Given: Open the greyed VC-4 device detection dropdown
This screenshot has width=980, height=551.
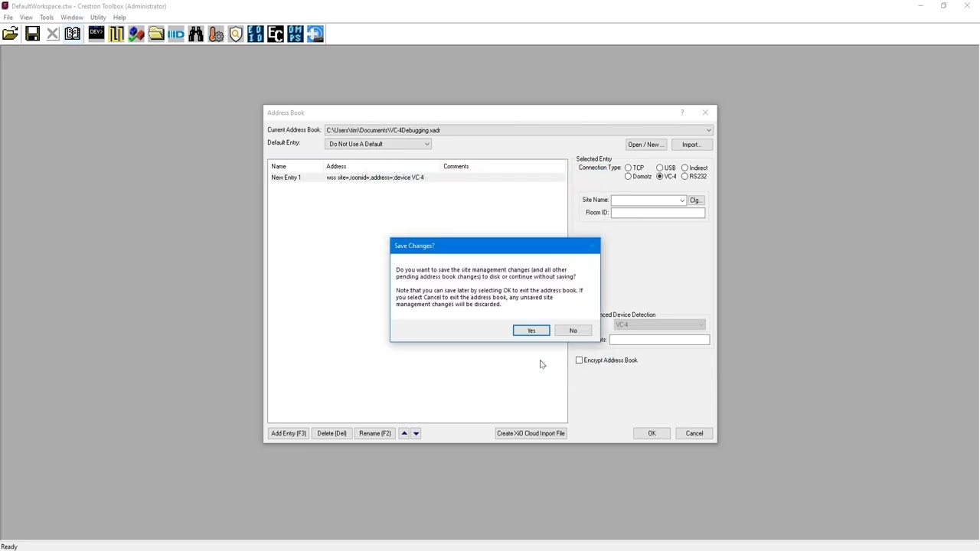Looking at the screenshot, I should coord(658,324).
